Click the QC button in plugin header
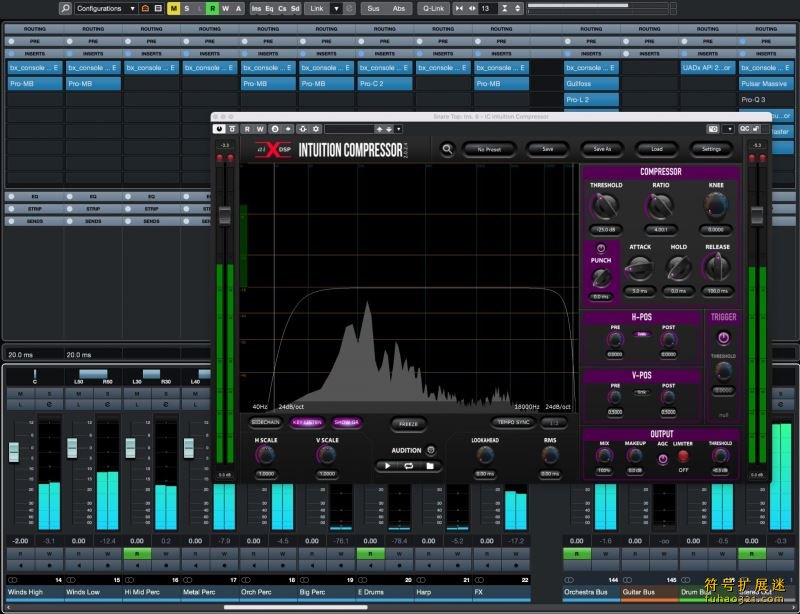 pyautogui.click(x=744, y=129)
